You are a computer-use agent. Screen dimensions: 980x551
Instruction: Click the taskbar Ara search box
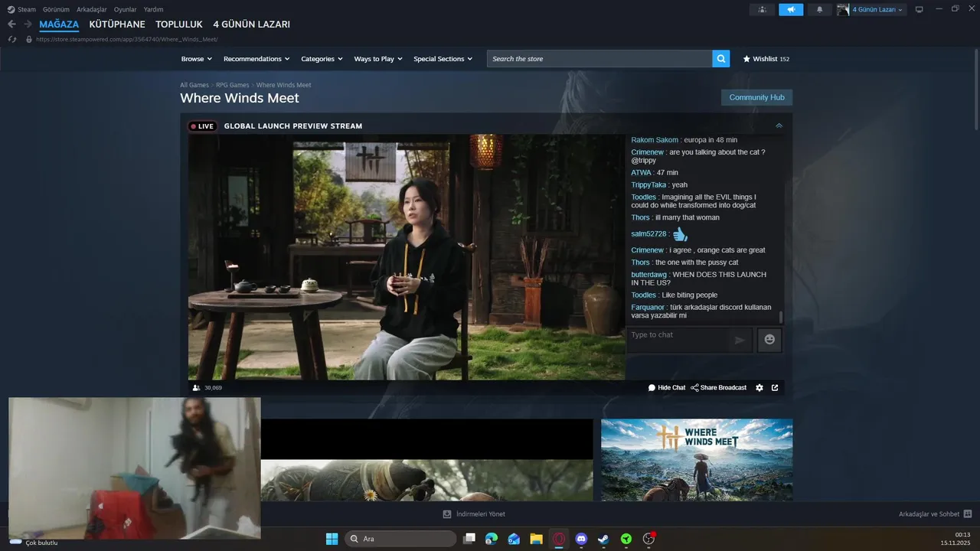point(400,539)
